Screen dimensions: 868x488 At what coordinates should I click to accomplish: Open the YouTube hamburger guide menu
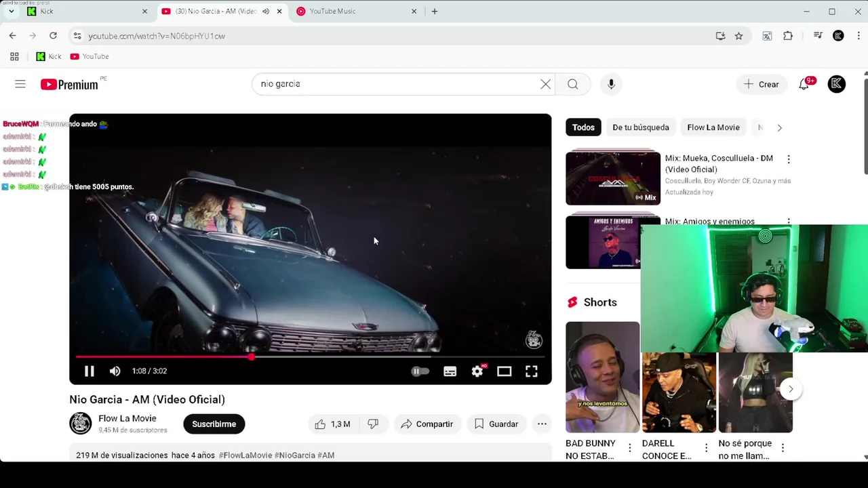pos(20,84)
